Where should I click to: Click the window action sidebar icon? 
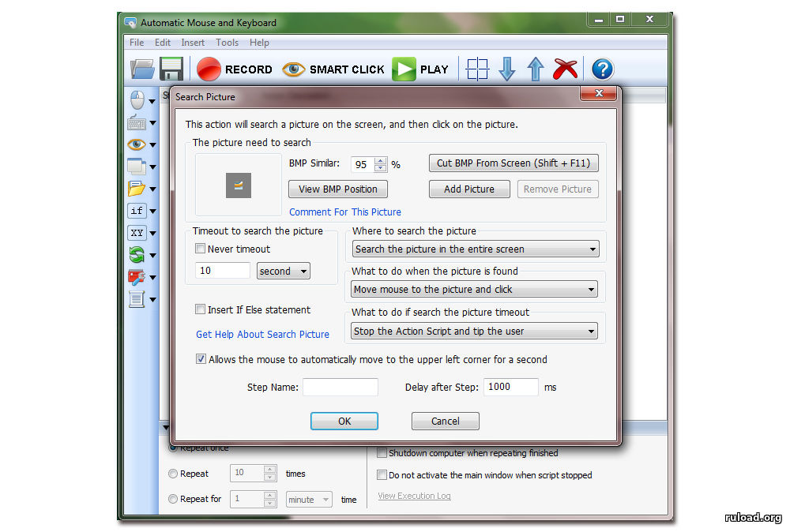pyautogui.click(x=137, y=167)
